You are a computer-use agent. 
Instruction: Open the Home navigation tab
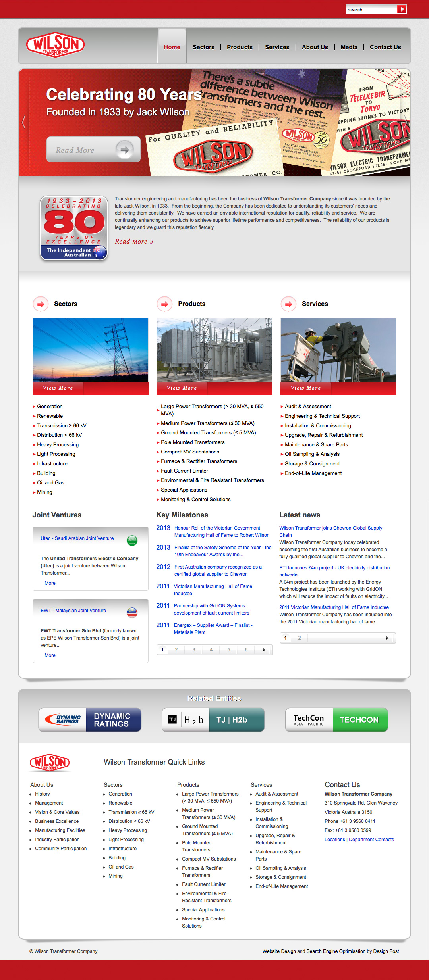(x=172, y=47)
